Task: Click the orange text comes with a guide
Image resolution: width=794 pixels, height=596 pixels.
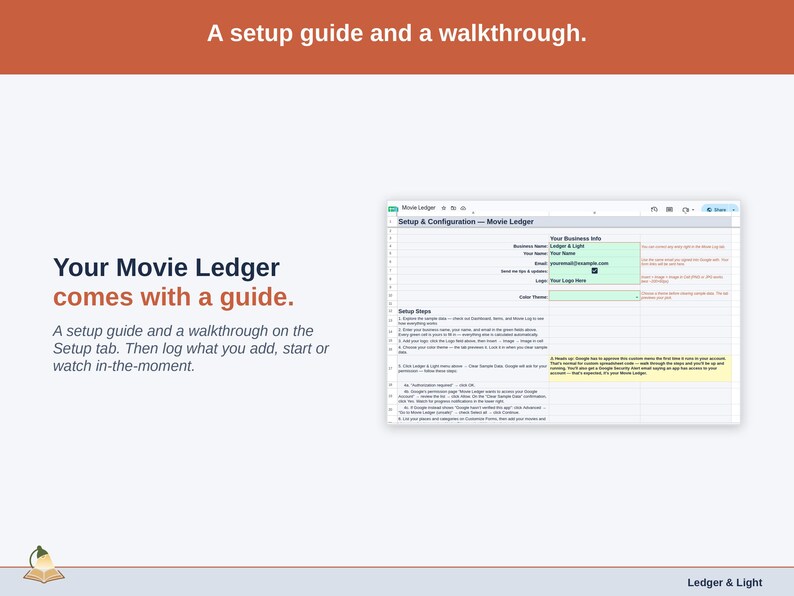Action: tap(174, 297)
